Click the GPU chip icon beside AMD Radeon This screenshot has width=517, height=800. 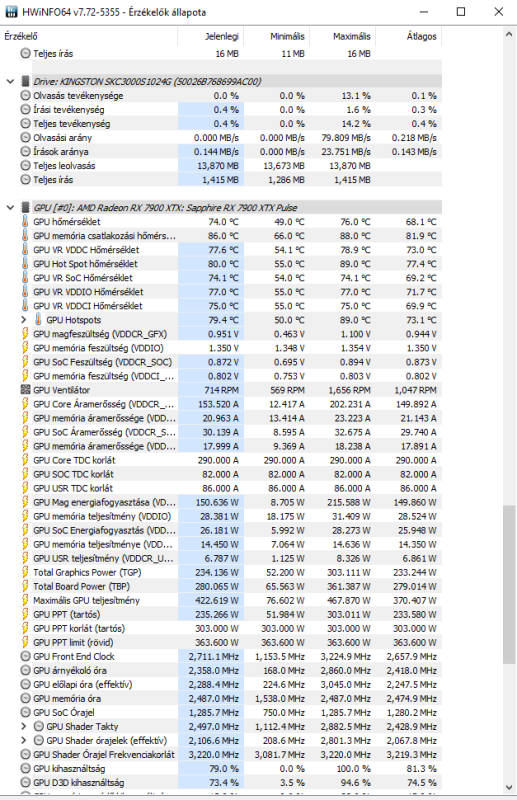click(25, 208)
